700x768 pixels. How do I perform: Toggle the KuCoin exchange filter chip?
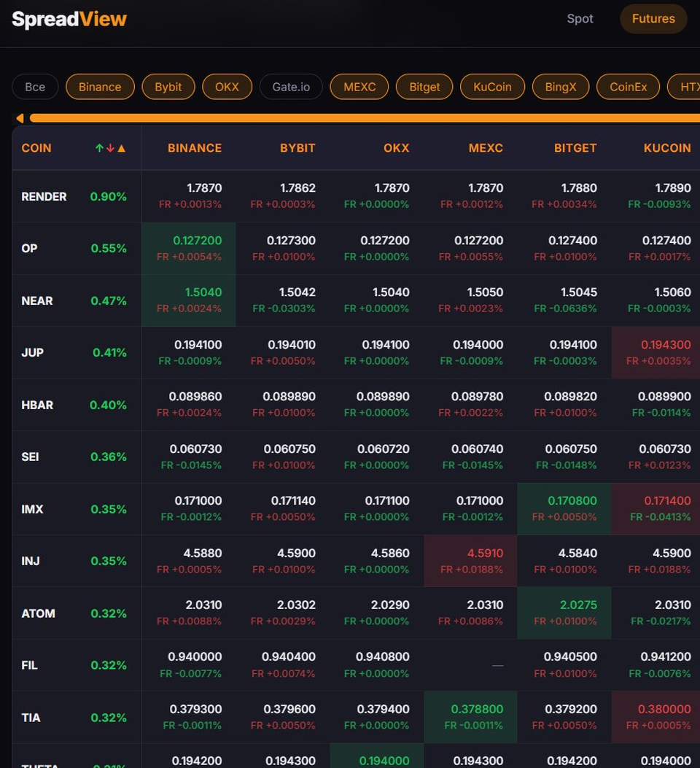click(x=492, y=87)
